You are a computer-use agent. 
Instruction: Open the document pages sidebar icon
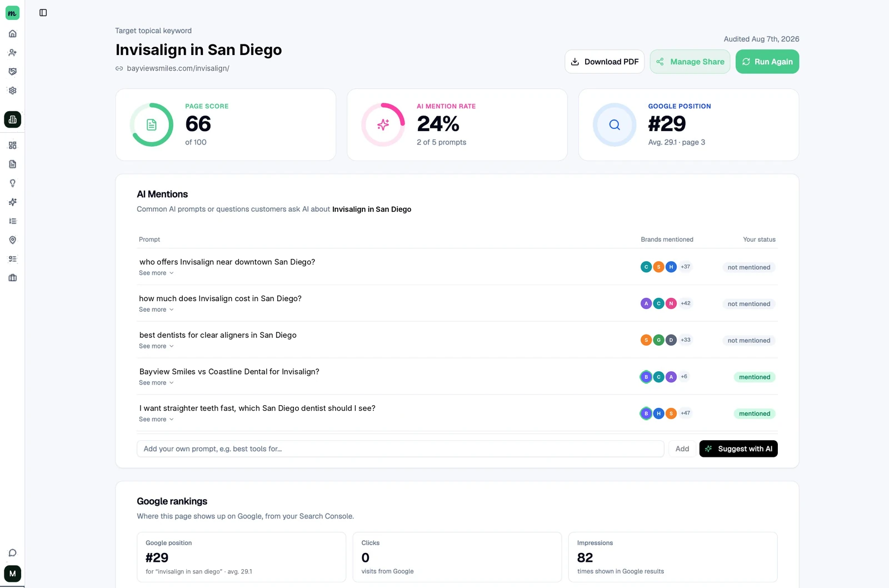point(12,165)
